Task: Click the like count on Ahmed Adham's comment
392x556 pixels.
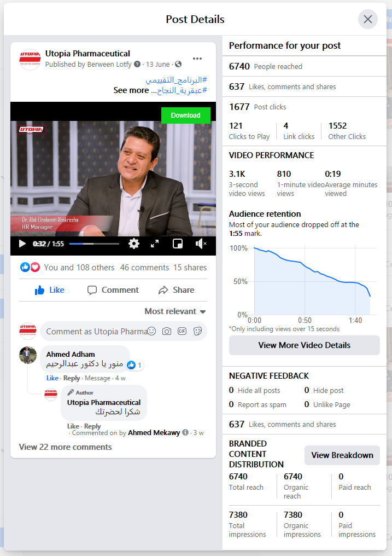Action: [x=135, y=365]
